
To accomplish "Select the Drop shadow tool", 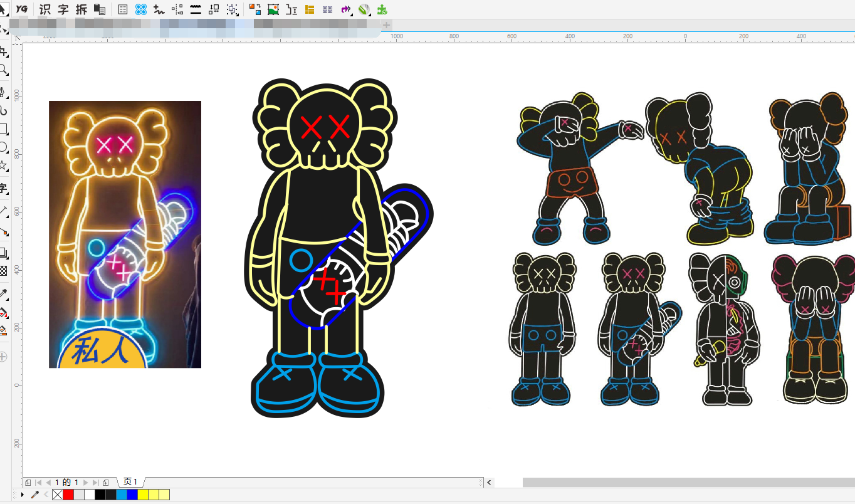I will (4, 253).
